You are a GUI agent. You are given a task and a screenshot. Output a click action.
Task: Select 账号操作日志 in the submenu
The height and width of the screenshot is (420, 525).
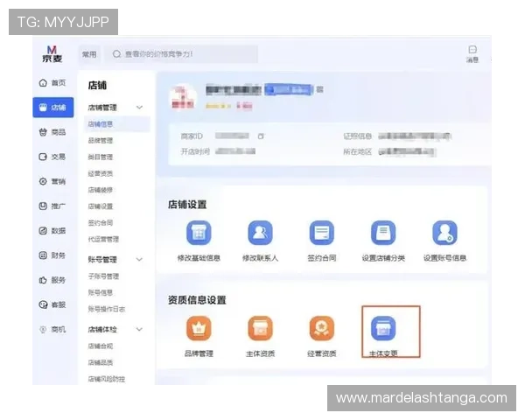point(107,309)
